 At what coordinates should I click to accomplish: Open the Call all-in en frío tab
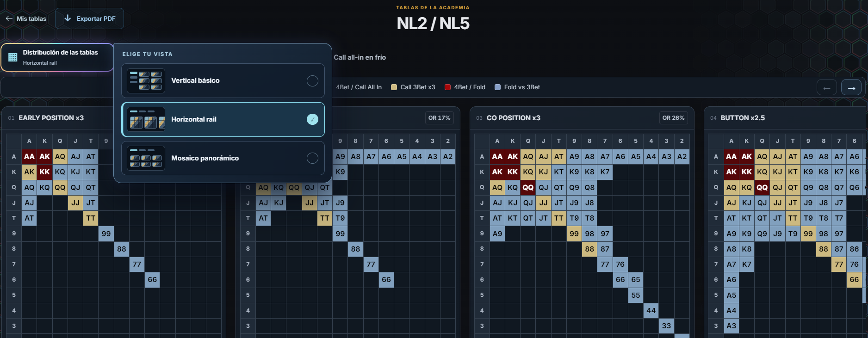(360, 57)
